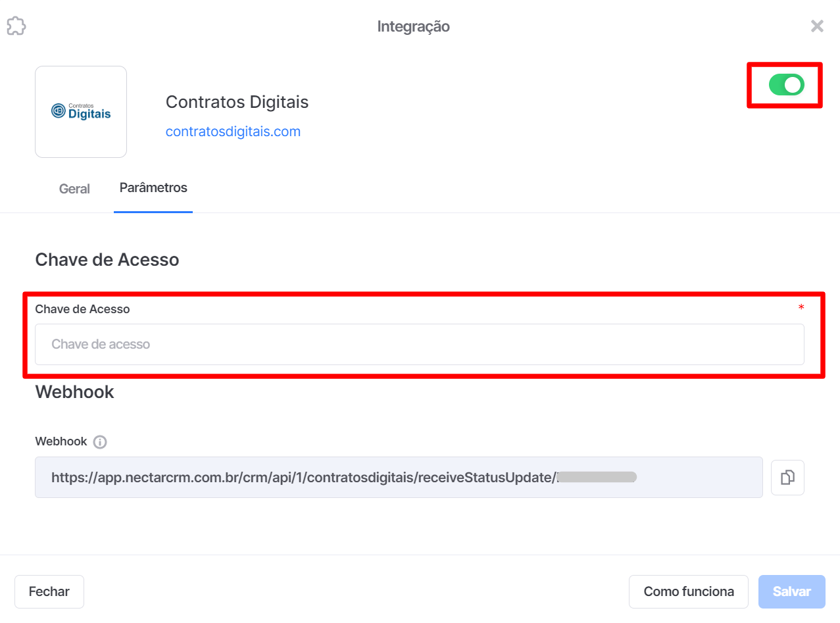Click the Salvar button
This screenshot has width=840, height=623.
tap(792, 591)
